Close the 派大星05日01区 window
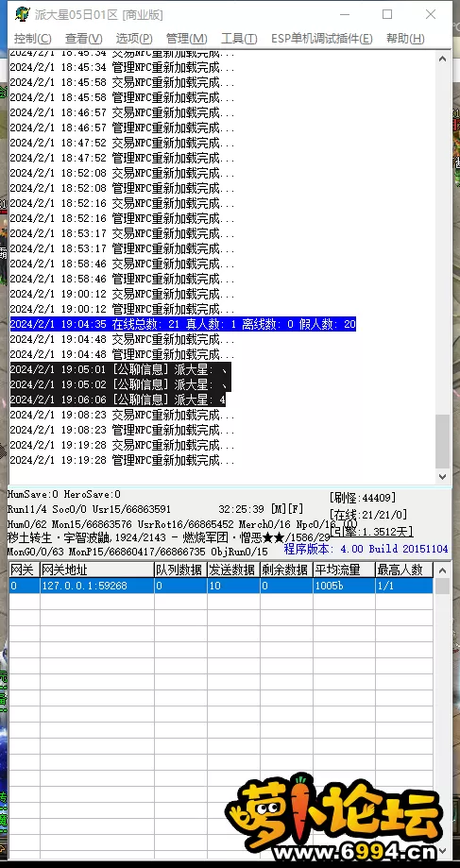The width and height of the screenshot is (460, 868). (x=430, y=14)
